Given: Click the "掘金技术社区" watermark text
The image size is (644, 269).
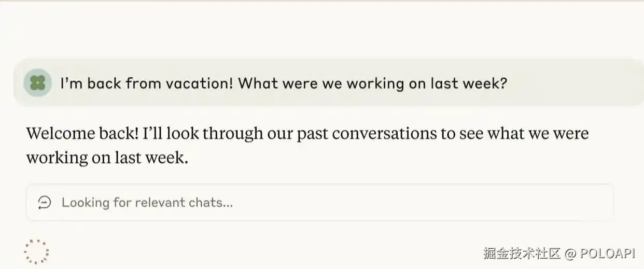Looking at the screenshot, I should pos(522,253).
